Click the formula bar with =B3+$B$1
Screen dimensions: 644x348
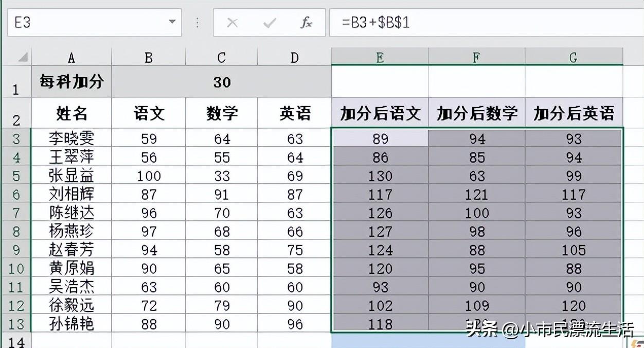(x=487, y=23)
